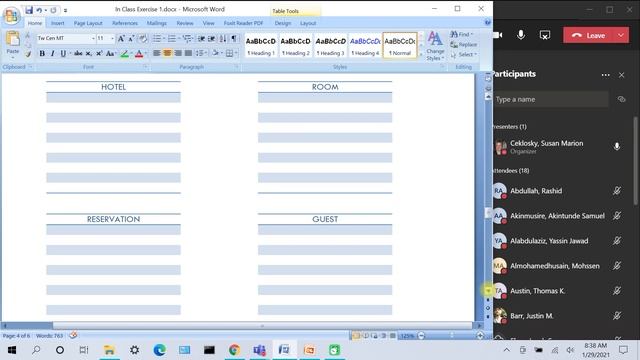
Task: Underline the selected text
Action: point(63,53)
